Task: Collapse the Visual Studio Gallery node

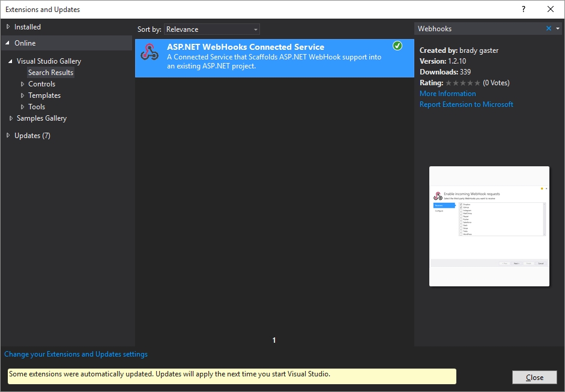Action: click(x=10, y=61)
